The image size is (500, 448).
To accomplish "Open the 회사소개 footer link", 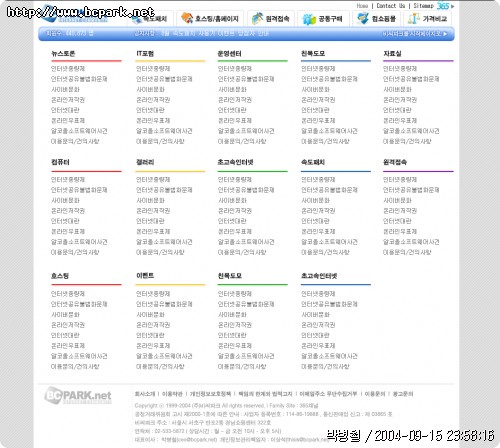I will (x=145, y=394).
